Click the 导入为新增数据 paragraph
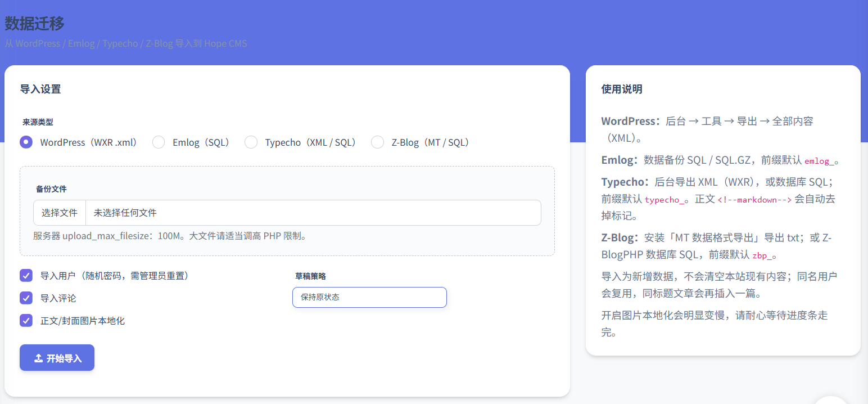 click(719, 285)
